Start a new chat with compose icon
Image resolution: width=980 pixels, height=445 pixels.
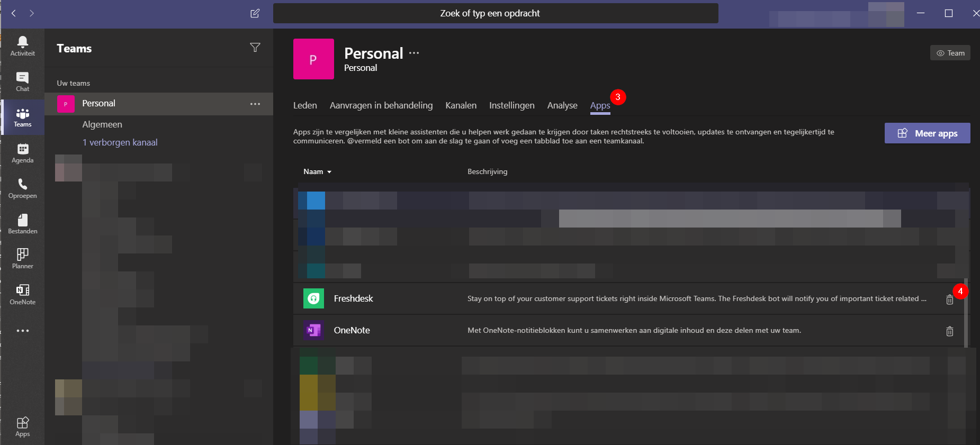255,13
